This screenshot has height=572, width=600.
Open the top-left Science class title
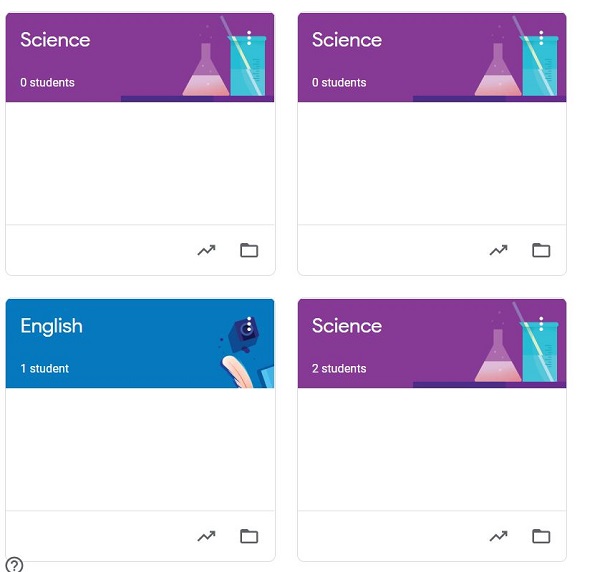(x=55, y=40)
